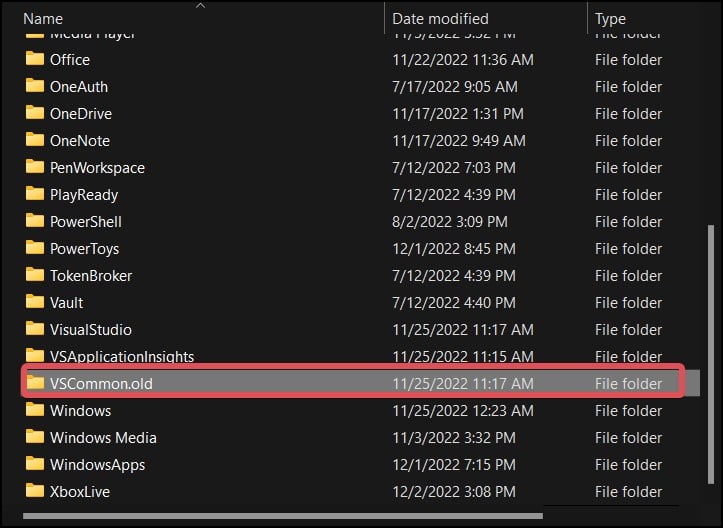Select the WindowsApps folder icon
723x528 pixels.
35,464
